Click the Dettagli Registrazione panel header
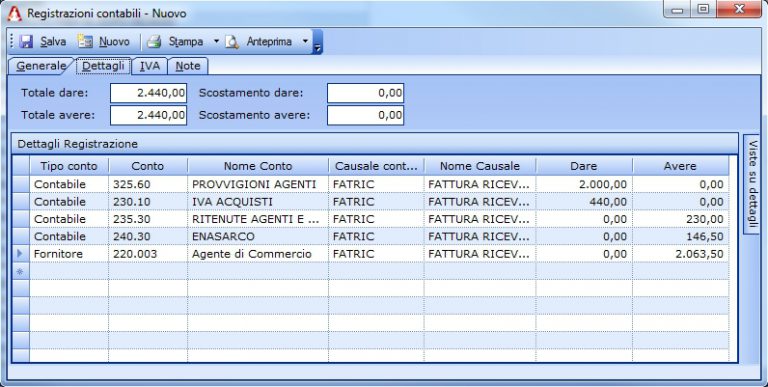Screen dimensions: 768x387 (x=374, y=144)
